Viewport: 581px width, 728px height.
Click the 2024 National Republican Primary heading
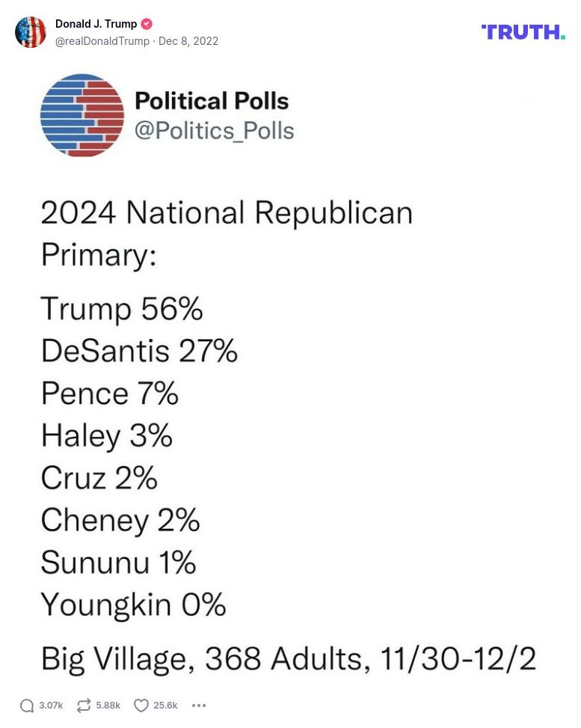226,233
